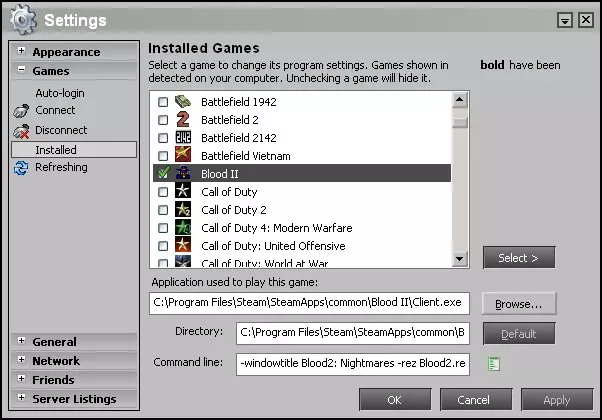Toggle Call of Duty: United Offensive checkbox
Screen dimensions: 602x420
tap(163, 246)
